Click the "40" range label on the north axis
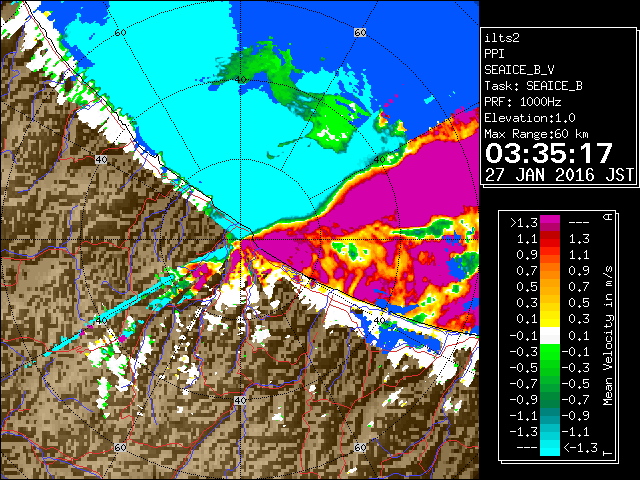This screenshot has width=640, height=480. tap(241, 80)
